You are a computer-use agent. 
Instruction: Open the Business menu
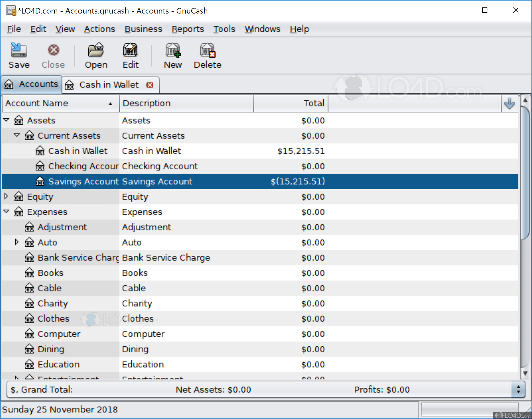coord(143,29)
